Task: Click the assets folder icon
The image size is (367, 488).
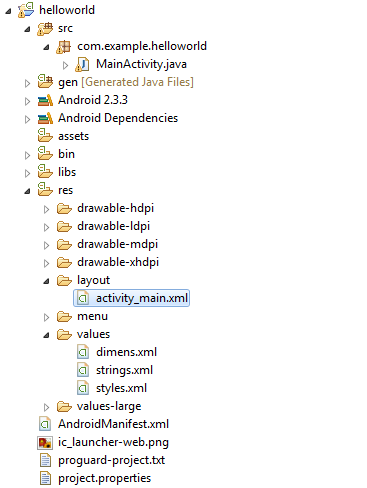Action: pos(45,136)
